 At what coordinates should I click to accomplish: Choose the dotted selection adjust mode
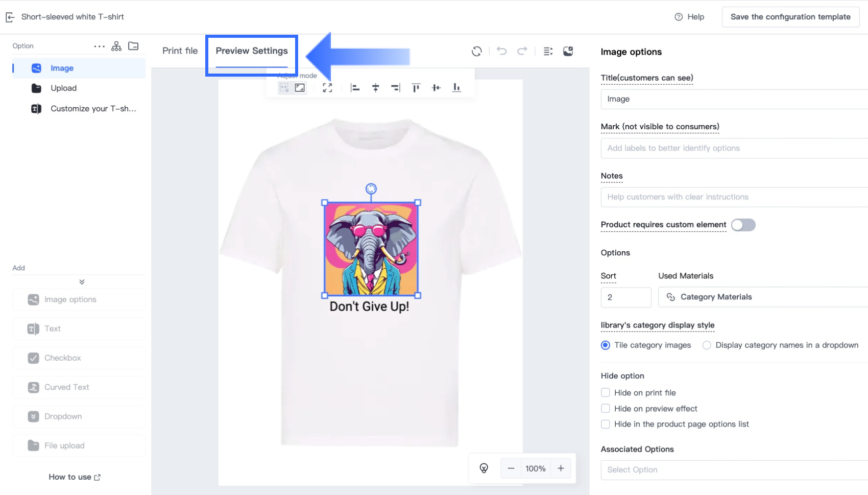pyautogui.click(x=284, y=88)
